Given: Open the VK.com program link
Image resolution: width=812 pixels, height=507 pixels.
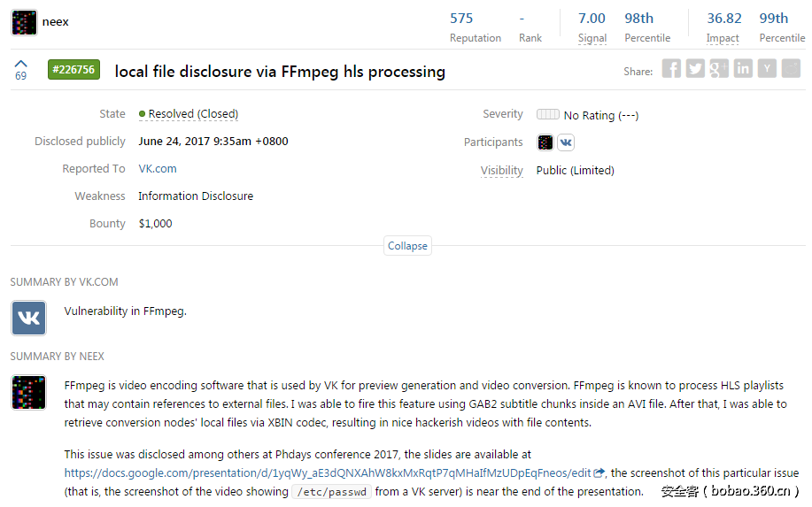Looking at the screenshot, I should (158, 169).
